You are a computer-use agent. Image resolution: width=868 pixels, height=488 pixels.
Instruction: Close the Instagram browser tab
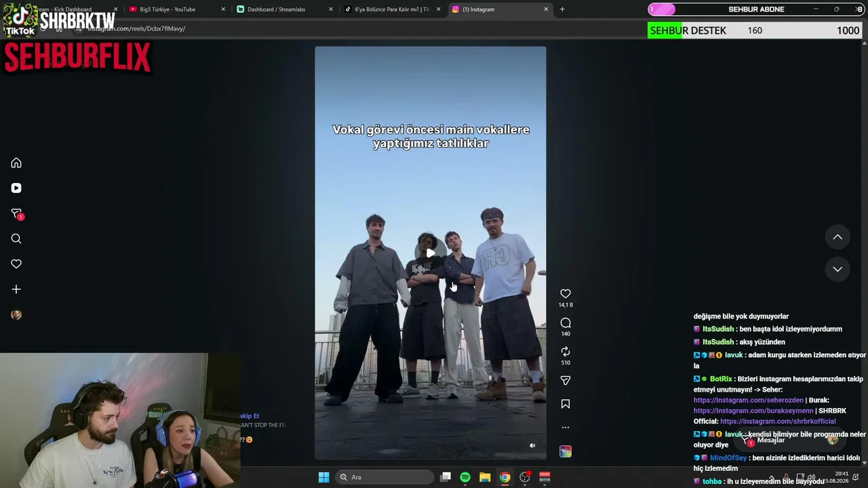[546, 9]
